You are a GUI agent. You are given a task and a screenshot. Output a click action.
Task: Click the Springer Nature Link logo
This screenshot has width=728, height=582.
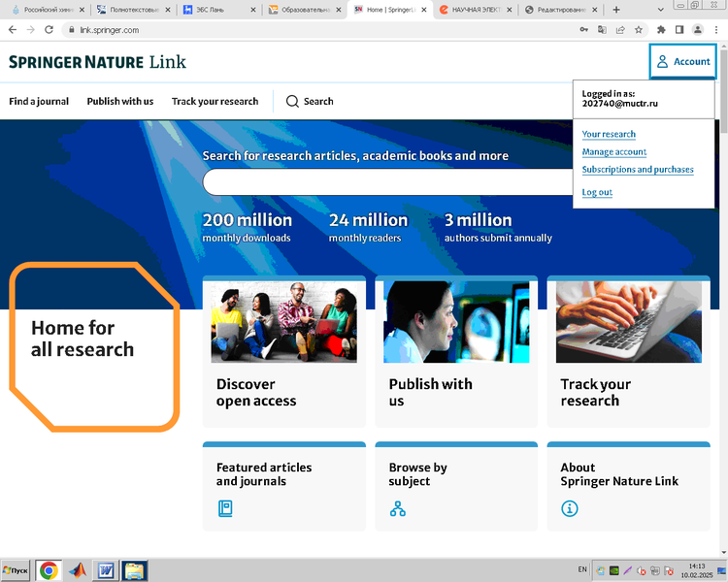pyautogui.click(x=97, y=62)
